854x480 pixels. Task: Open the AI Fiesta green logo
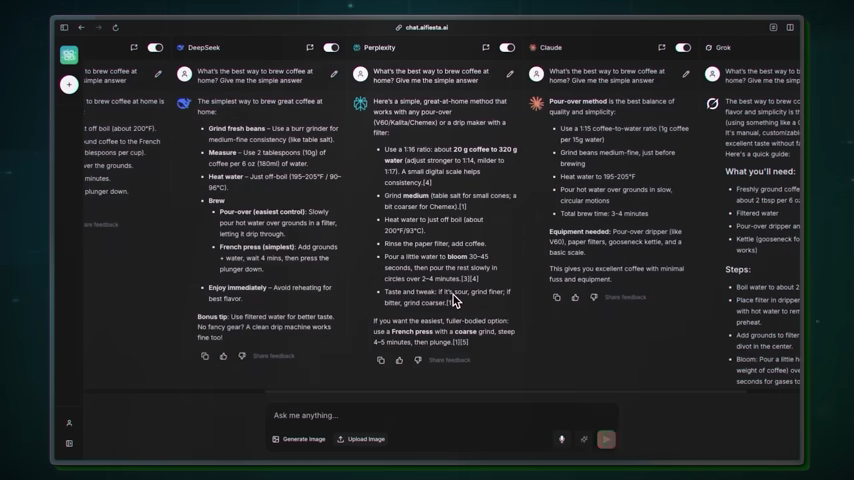coord(69,54)
